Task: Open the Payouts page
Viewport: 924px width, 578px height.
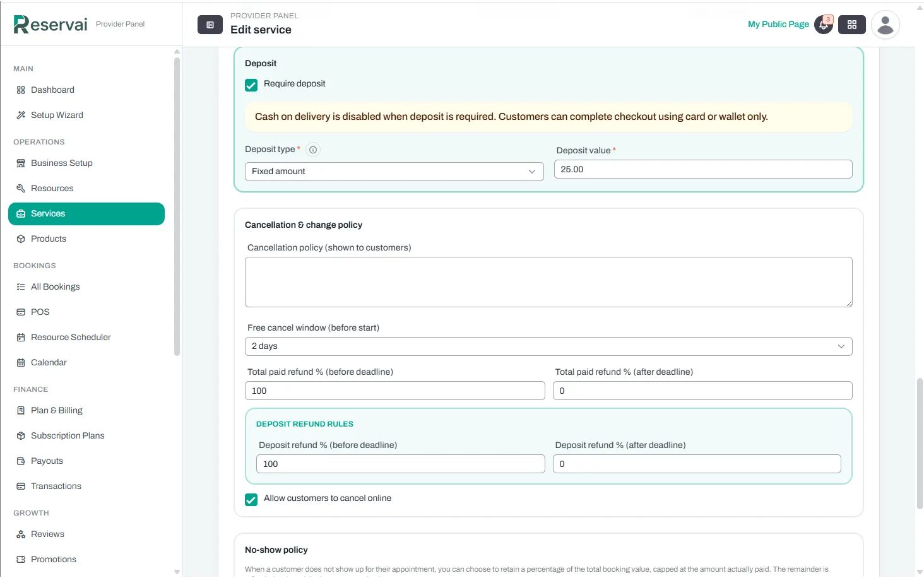Action: pos(86,461)
